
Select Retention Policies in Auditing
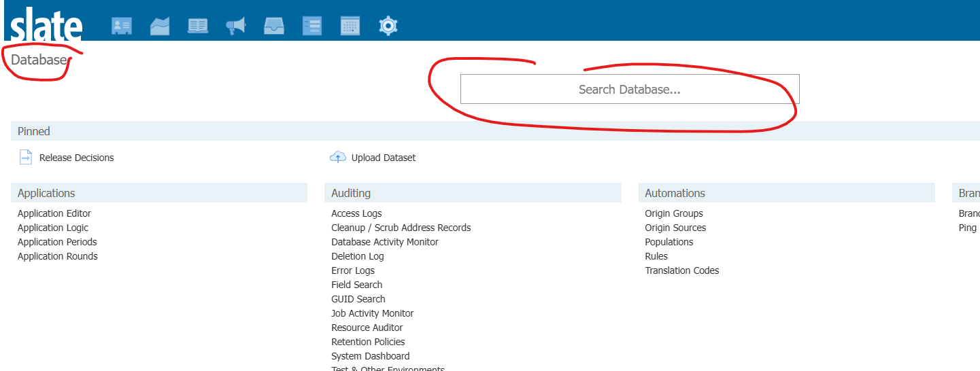(x=368, y=342)
